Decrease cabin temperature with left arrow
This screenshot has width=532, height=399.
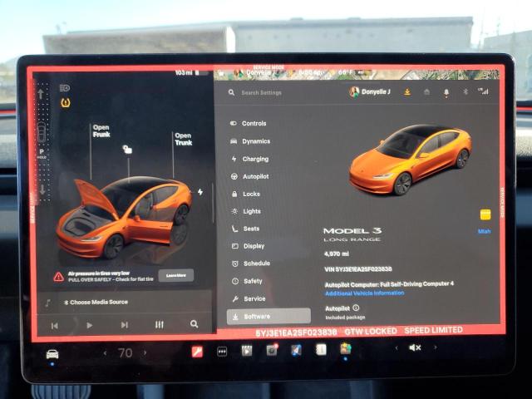(x=106, y=353)
